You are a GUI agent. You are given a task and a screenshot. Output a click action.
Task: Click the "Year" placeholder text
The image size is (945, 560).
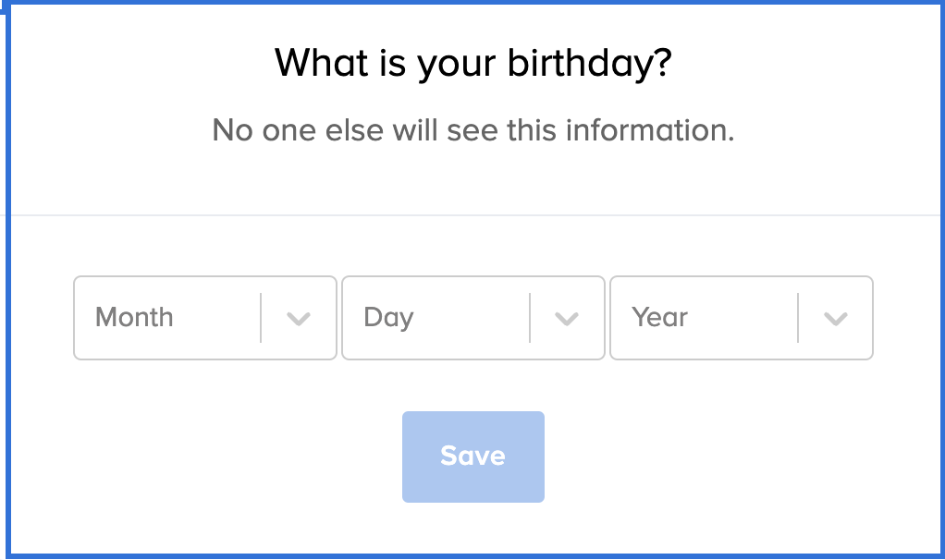click(660, 317)
